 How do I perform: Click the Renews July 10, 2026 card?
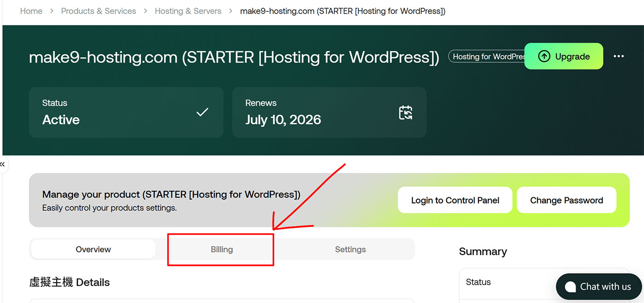329,112
